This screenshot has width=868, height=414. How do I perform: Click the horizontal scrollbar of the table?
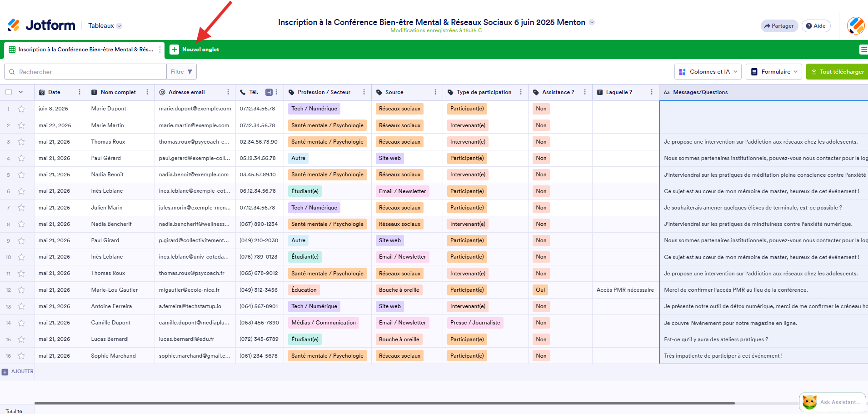pyautogui.click(x=384, y=403)
